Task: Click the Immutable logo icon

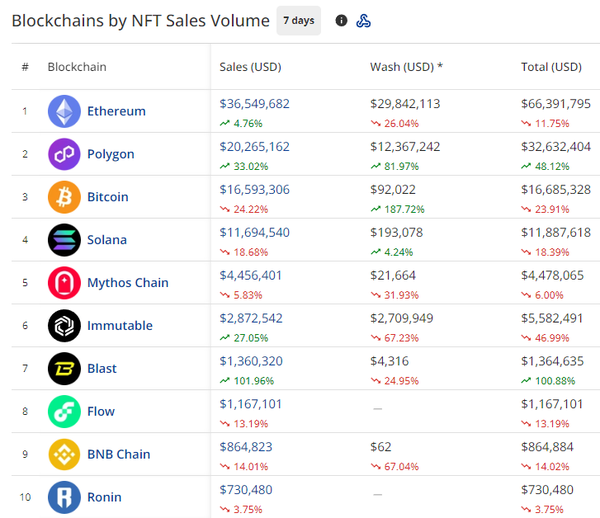Action: (64, 326)
